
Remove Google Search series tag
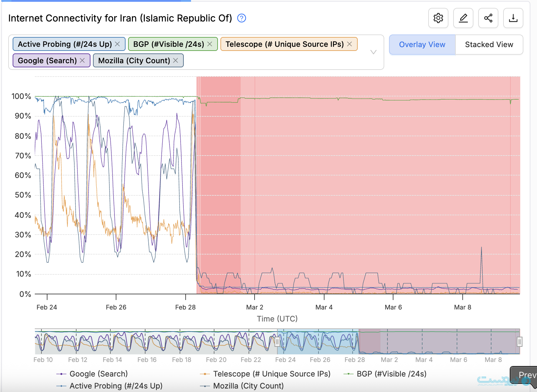[x=82, y=60]
